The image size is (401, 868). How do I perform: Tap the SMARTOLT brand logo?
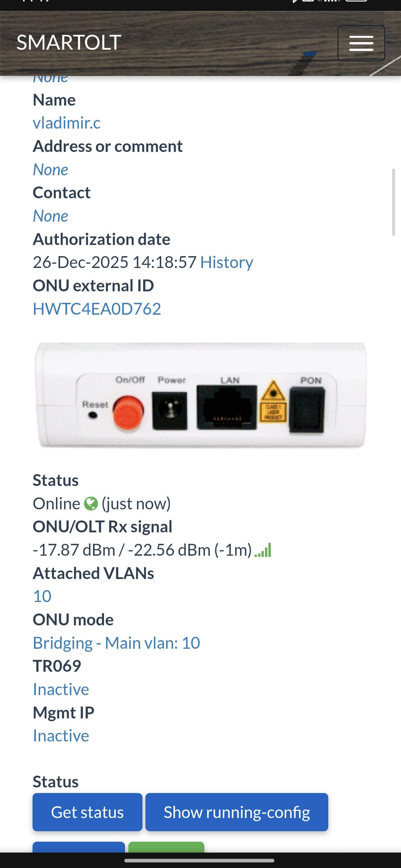coord(69,42)
